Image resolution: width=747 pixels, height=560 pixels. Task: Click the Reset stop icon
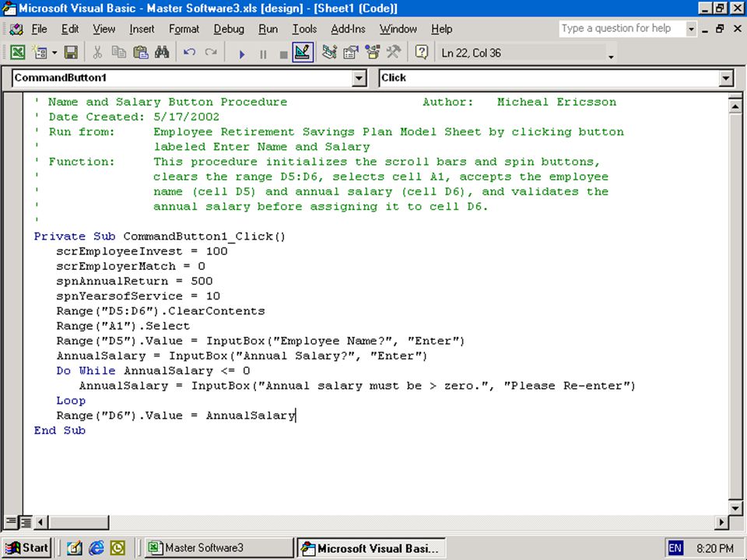(283, 54)
